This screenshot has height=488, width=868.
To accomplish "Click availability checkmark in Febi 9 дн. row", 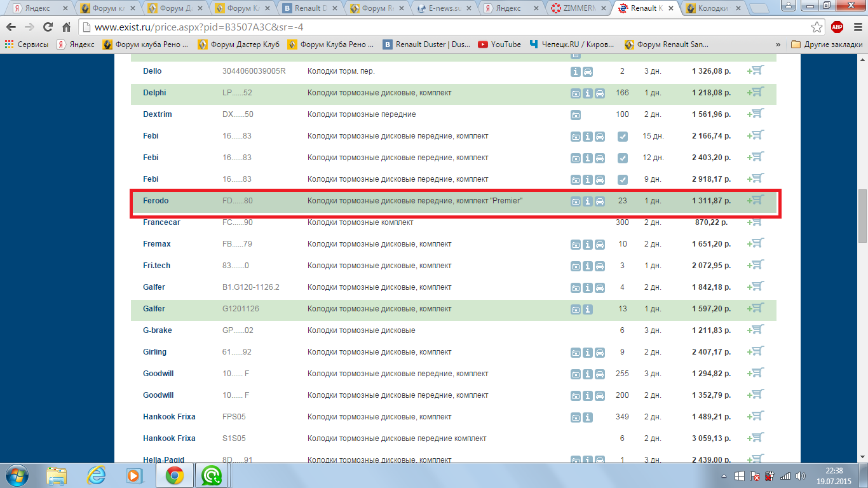I will point(623,180).
